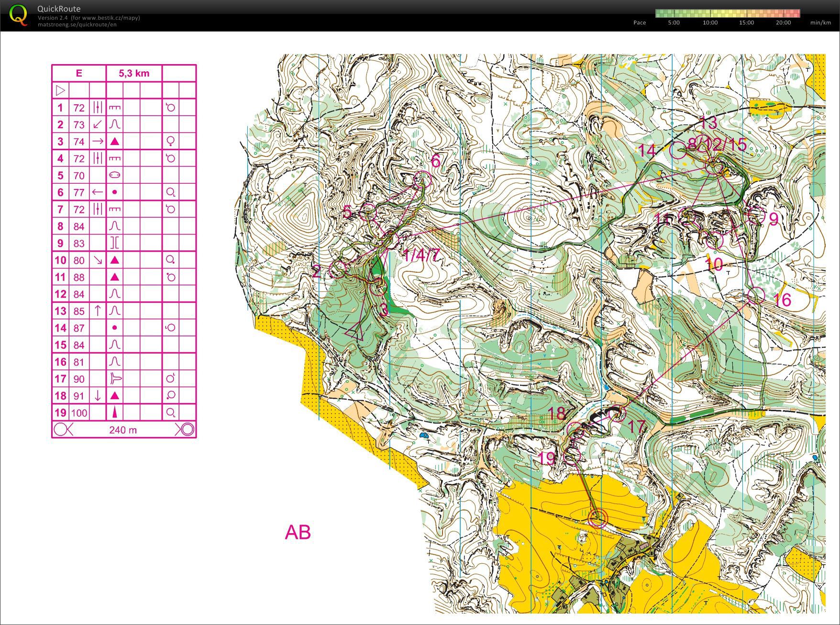Click the 10:00 pace legend value
This screenshot has width=840, height=625.
pyautogui.click(x=710, y=22)
